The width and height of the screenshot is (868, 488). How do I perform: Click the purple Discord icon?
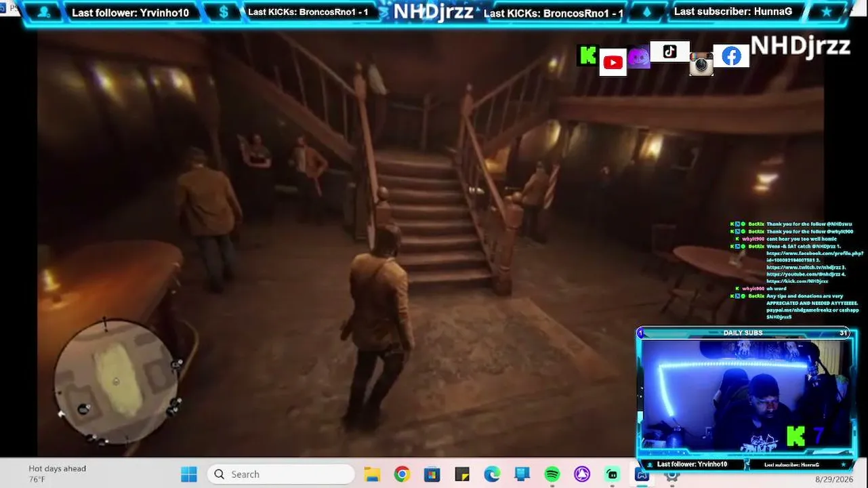click(x=638, y=58)
